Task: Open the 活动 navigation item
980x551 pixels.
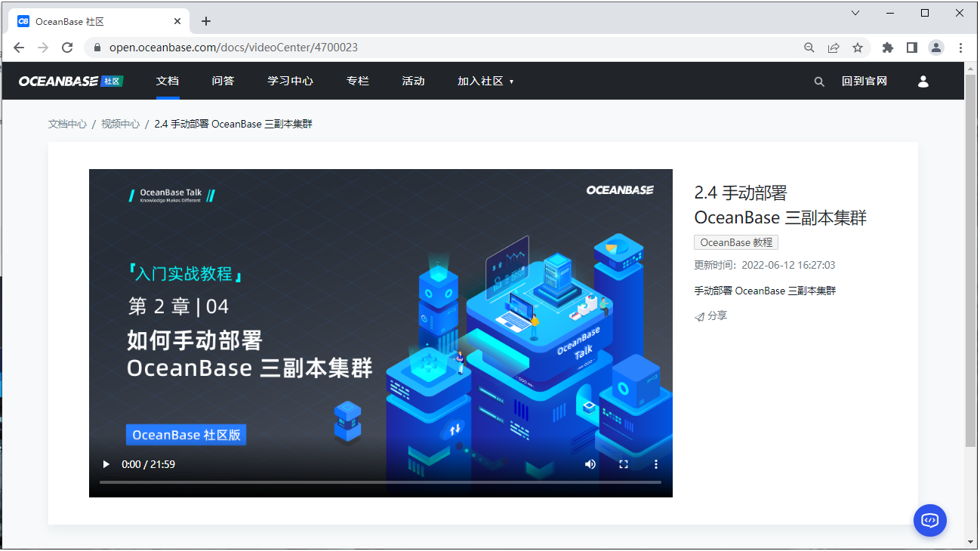Action: [x=413, y=81]
